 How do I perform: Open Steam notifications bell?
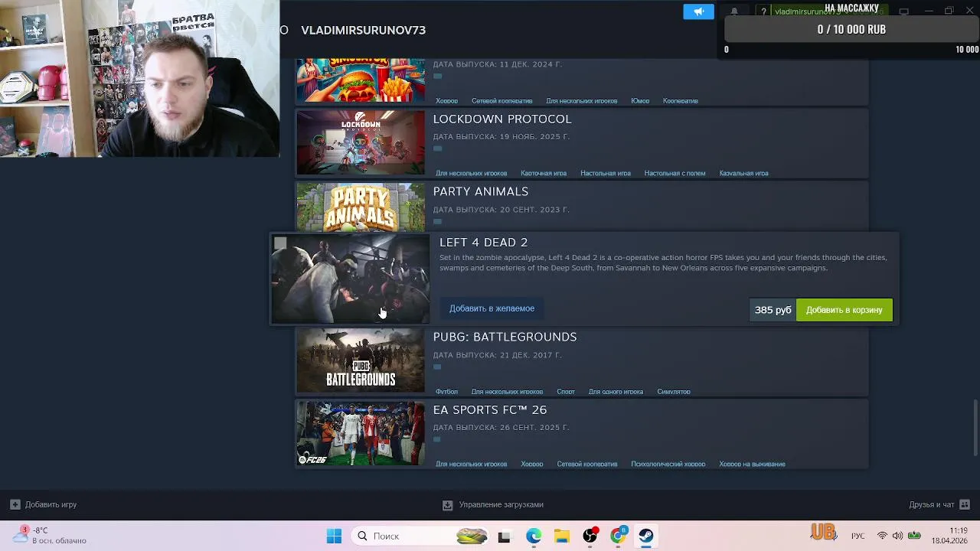[x=734, y=11]
